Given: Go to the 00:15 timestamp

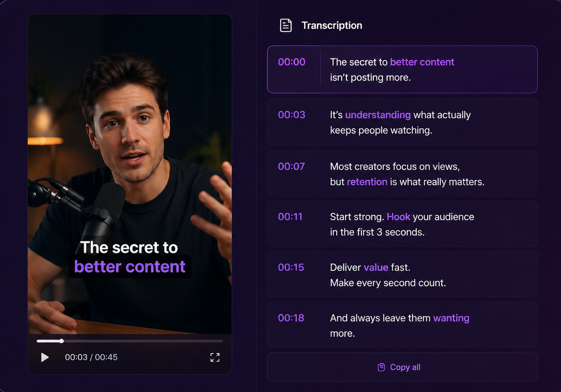Looking at the screenshot, I should (291, 267).
